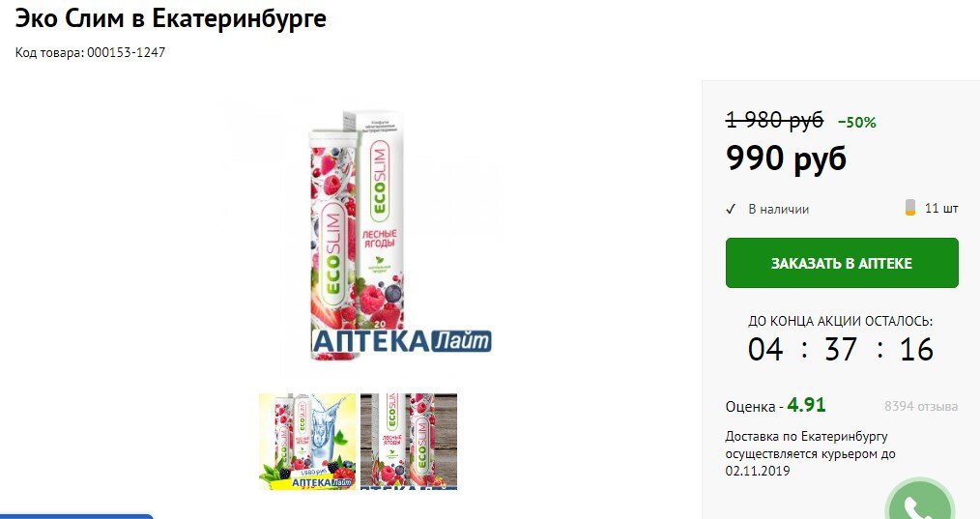Click the checkmark next to В наличии
This screenshot has height=519, width=980.
coord(731,210)
